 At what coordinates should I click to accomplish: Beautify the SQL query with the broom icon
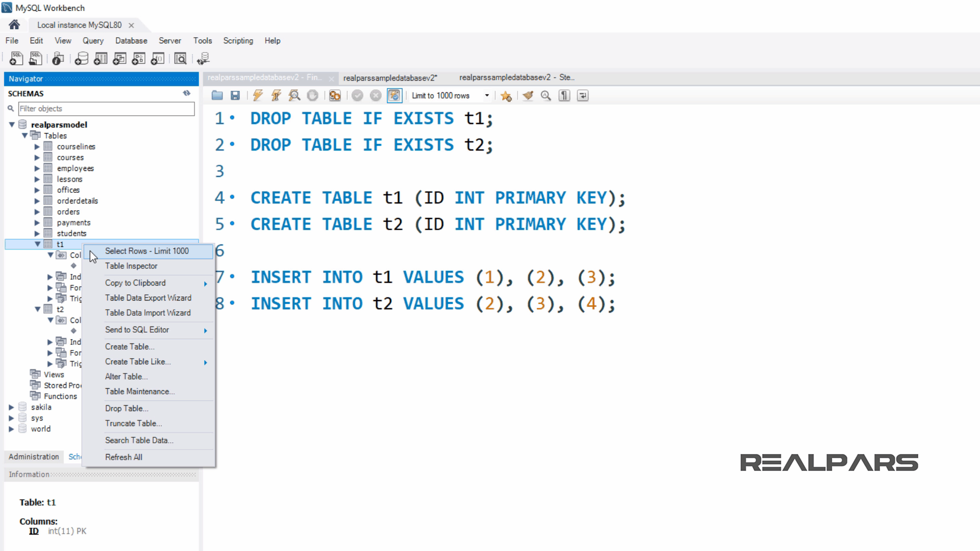click(x=527, y=95)
